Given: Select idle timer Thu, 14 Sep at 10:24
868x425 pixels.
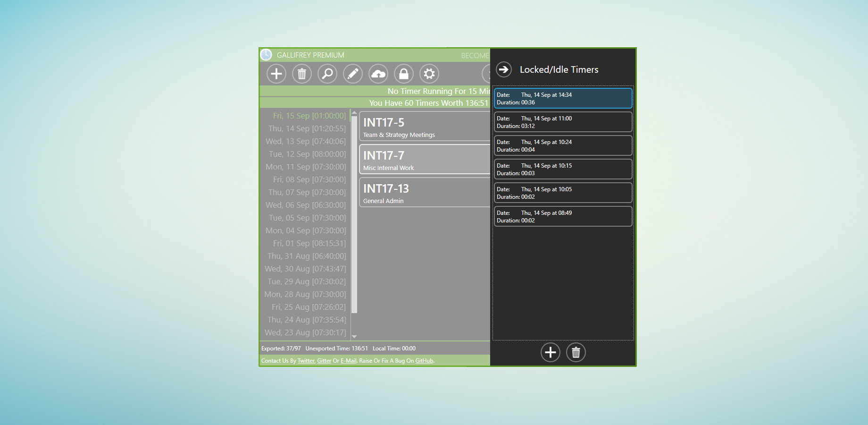Looking at the screenshot, I should pyautogui.click(x=563, y=145).
